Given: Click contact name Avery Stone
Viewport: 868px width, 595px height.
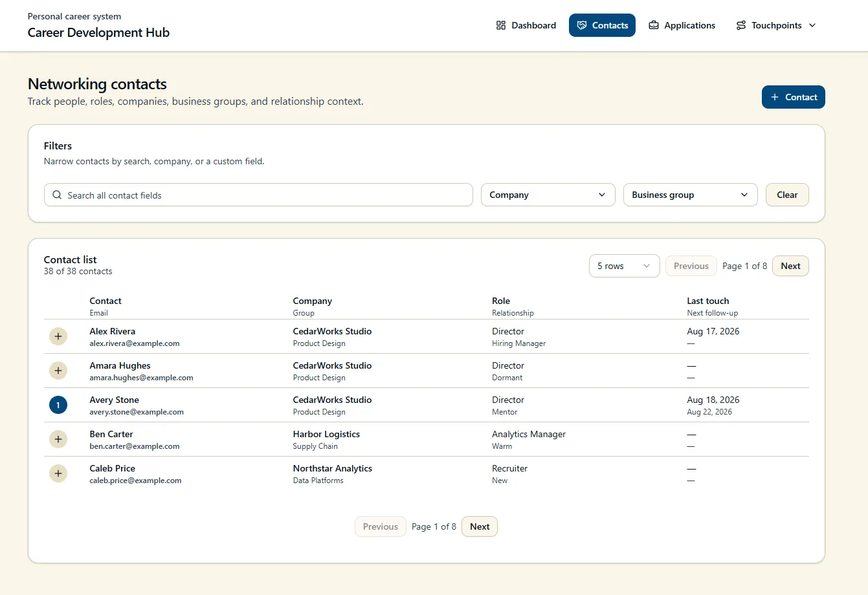Looking at the screenshot, I should pyautogui.click(x=115, y=400).
